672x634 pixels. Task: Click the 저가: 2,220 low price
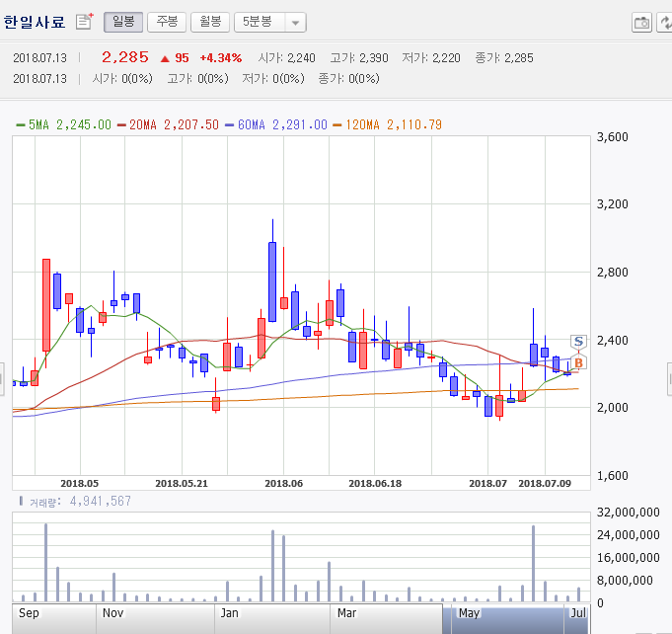pos(431,58)
